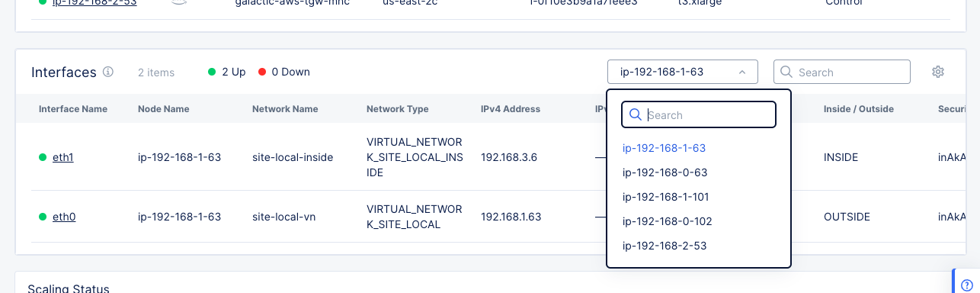
Task: Pick ip-192-168-2-53 from node list
Action: point(665,246)
